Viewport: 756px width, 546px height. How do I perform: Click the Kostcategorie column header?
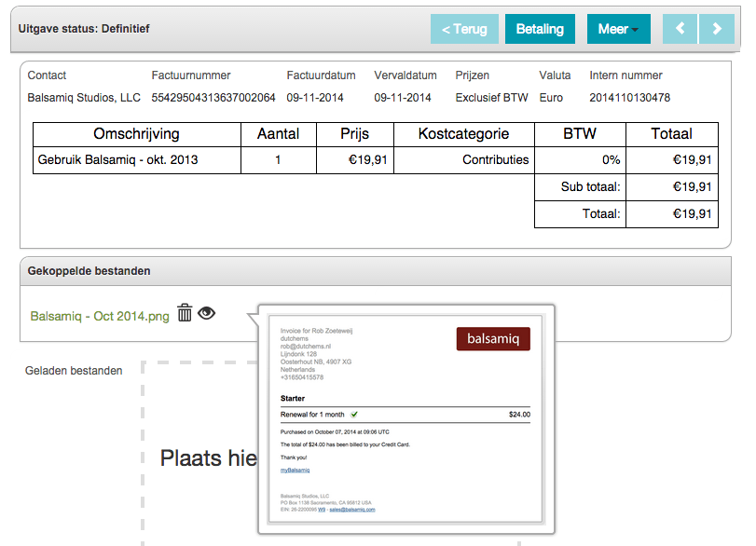click(x=464, y=134)
